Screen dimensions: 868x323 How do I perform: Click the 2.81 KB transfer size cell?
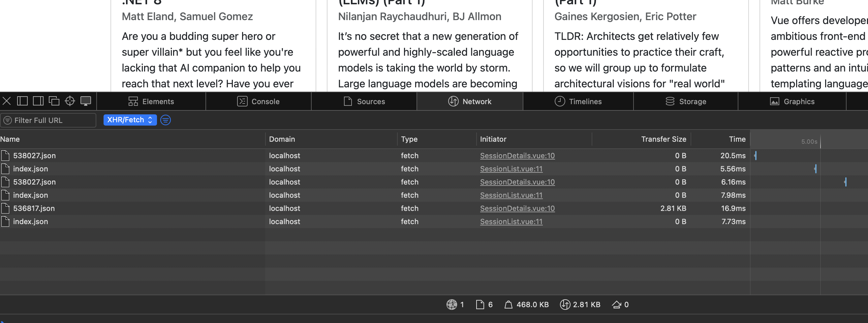(673, 209)
